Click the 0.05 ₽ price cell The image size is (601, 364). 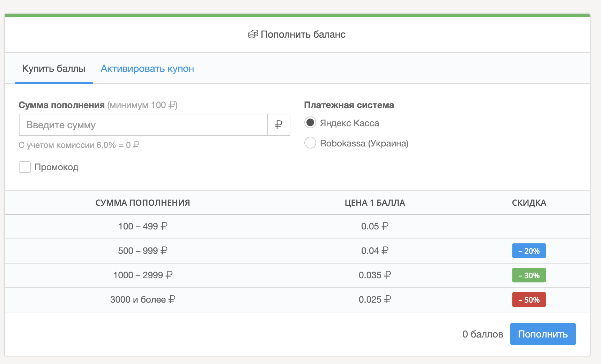tap(375, 226)
